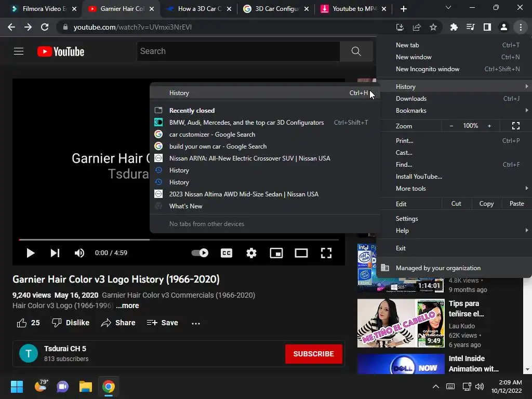The height and width of the screenshot is (399, 532).
Task: Click the video progress bar
Action: point(179,240)
